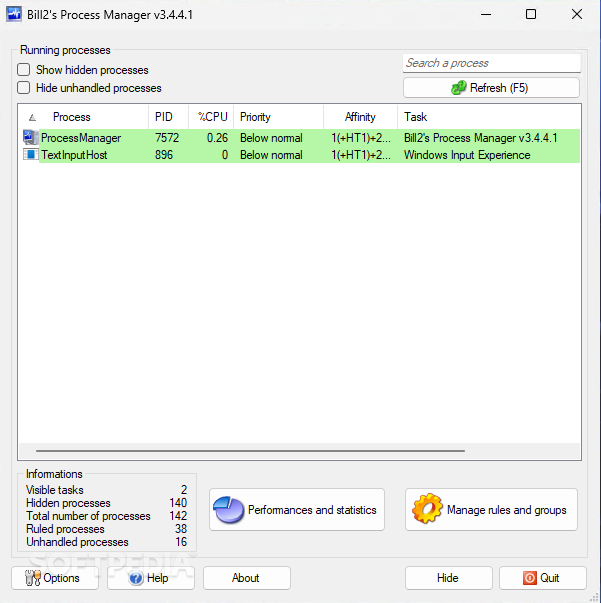This screenshot has width=601, height=603.
Task: Sort by the Task column header
Action: pos(489,117)
